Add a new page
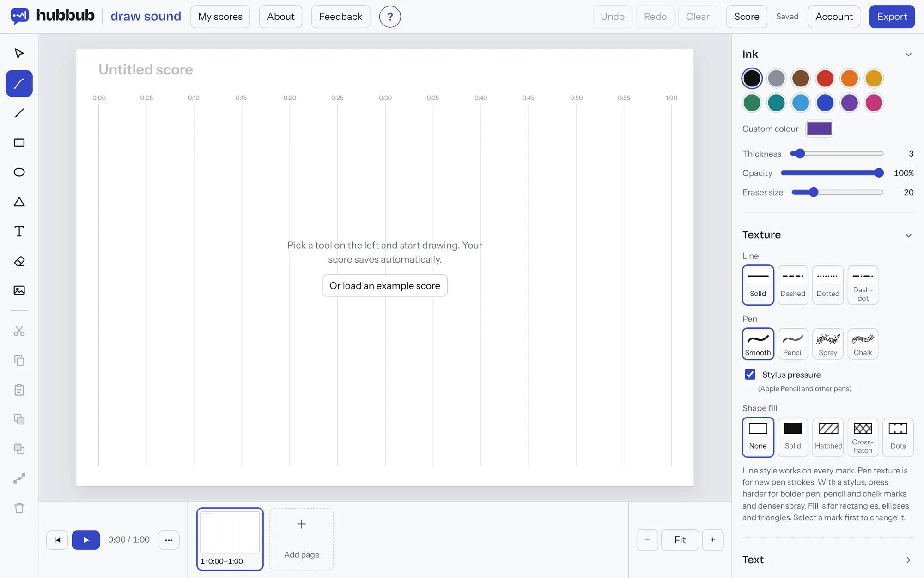Image resolution: width=924 pixels, height=578 pixels. coord(302,539)
